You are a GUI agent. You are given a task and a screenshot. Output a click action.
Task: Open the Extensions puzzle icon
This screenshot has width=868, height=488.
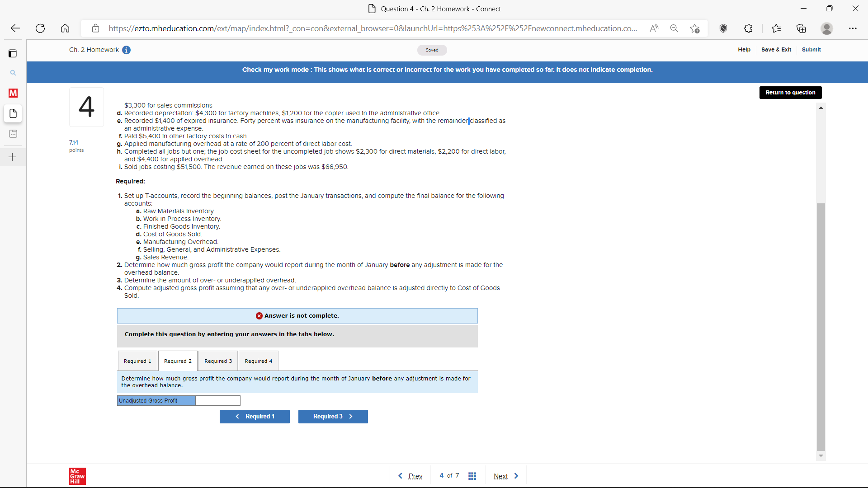click(x=748, y=28)
